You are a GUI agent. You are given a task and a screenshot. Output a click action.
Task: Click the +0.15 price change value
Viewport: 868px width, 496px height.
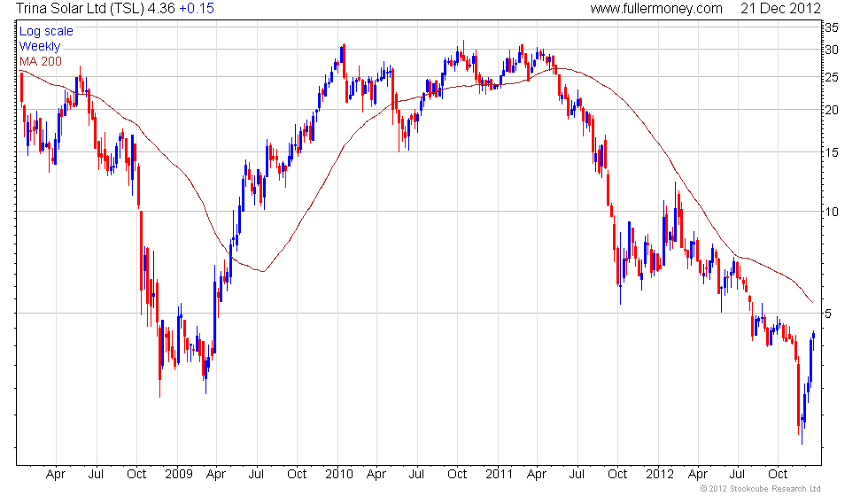[197, 9]
